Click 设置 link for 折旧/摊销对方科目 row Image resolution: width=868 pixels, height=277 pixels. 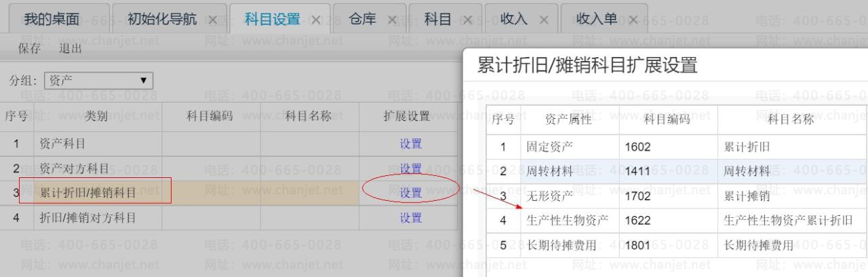click(411, 218)
